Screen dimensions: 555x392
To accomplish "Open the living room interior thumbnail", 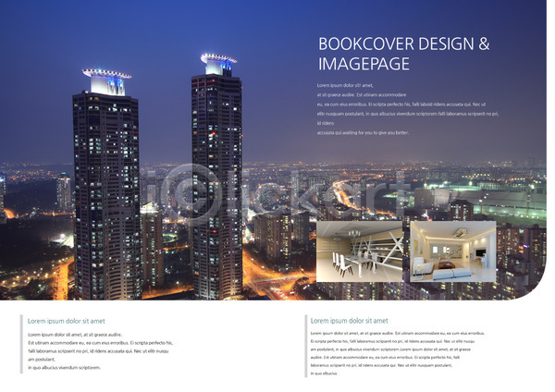I will coord(452,250).
